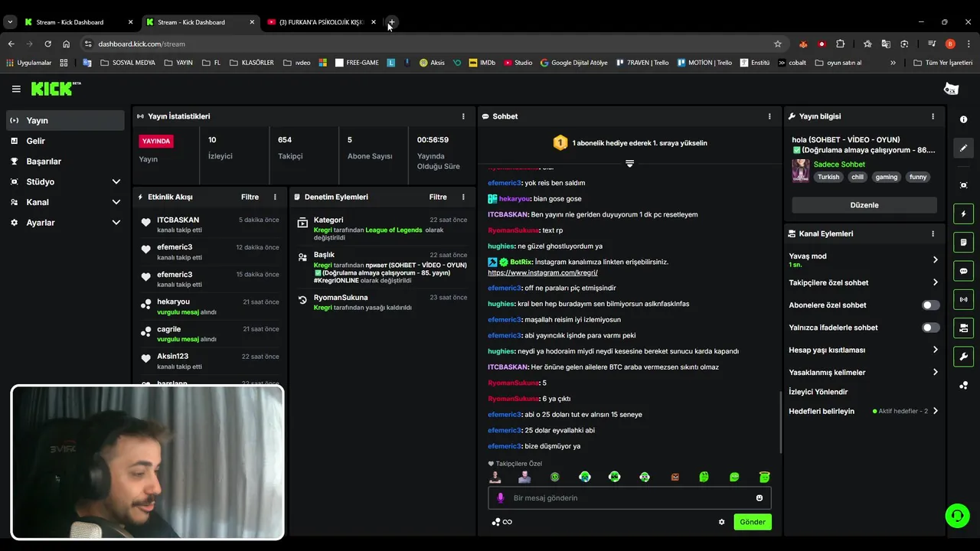The image size is (980, 551).
Task: Click the Kick logo
Action: click(55, 89)
